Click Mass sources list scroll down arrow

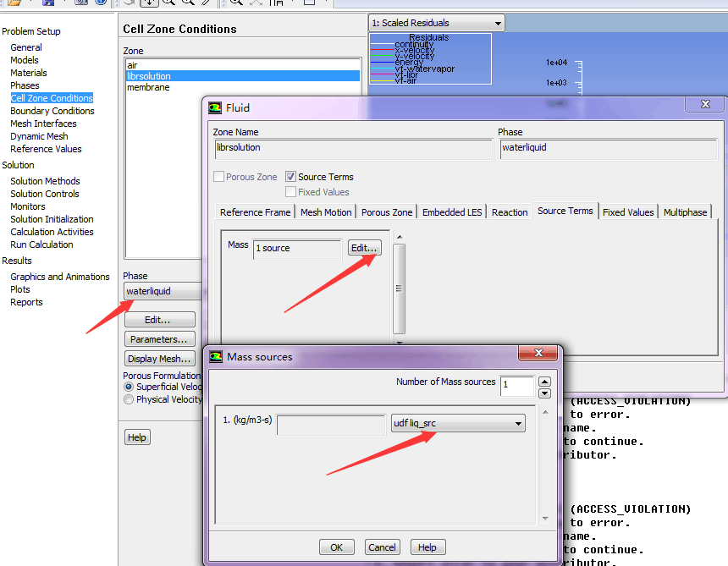click(545, 519)
